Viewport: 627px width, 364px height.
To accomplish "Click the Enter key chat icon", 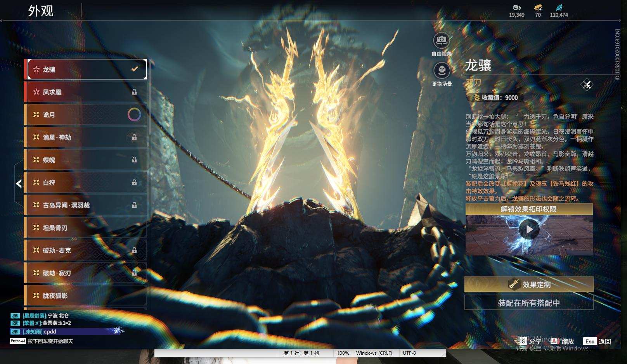I will pos(18,341).
